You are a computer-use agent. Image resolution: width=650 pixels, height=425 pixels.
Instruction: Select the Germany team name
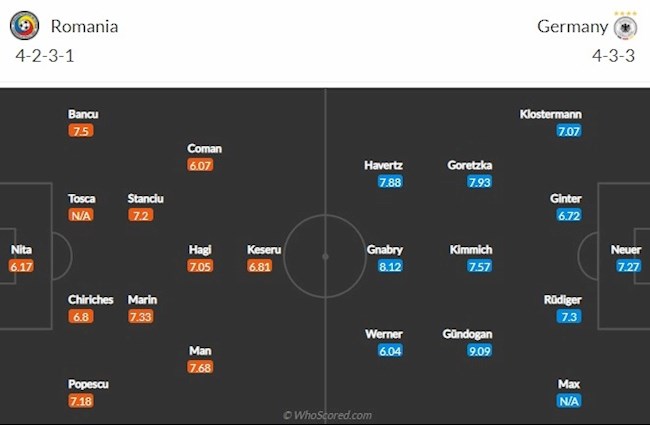pyautogui.click(x=572, y=27)
